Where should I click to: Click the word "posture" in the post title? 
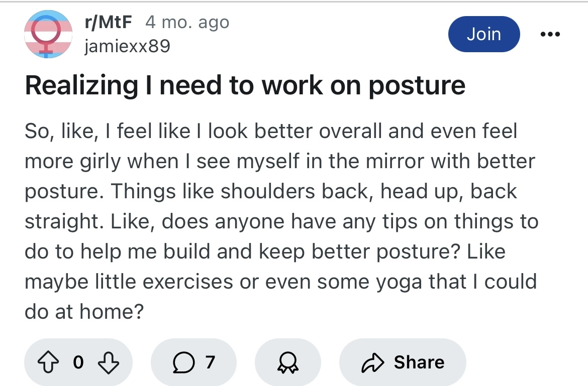417,86
